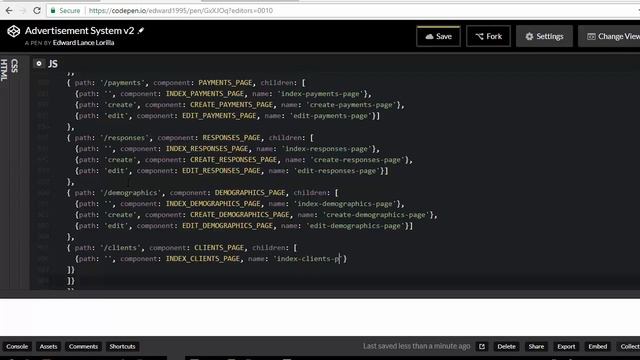Go back with browser back arrow
Screen dimensions: 640x360
coord(9,11)
